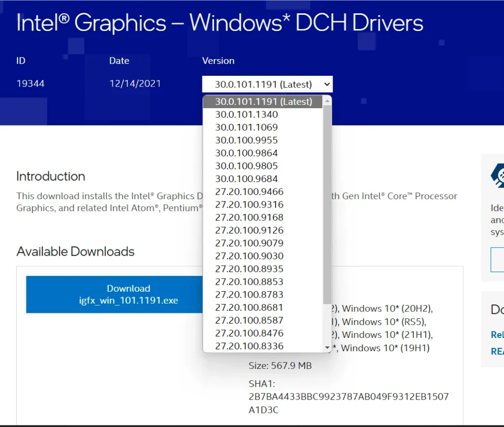The image size is (504, 427).
Task: Select version 27.20.100.8935
Action: [x=263, y=269]
